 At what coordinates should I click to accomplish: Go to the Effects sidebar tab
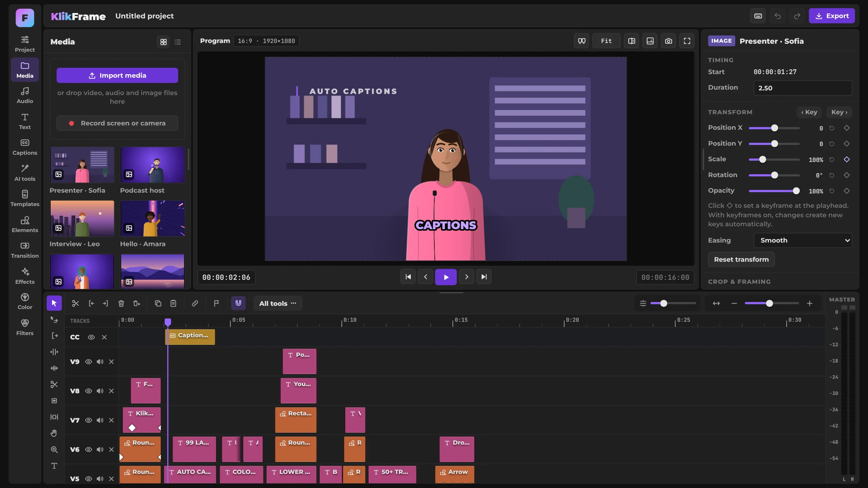coord(25,276)
